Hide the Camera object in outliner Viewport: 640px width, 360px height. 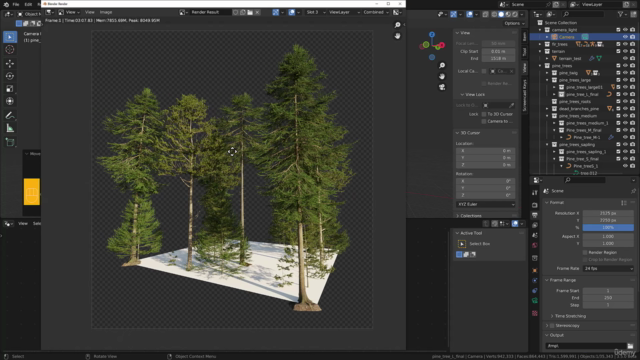pos(625,37)
